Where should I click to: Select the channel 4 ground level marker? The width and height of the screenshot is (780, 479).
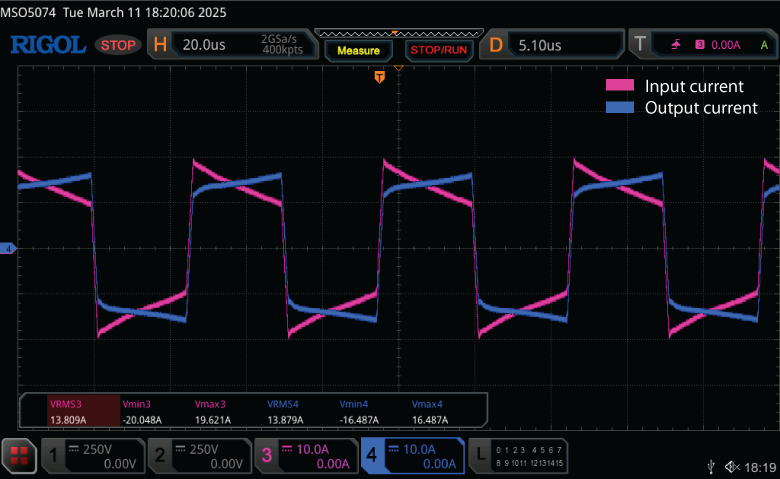(8, 248)
